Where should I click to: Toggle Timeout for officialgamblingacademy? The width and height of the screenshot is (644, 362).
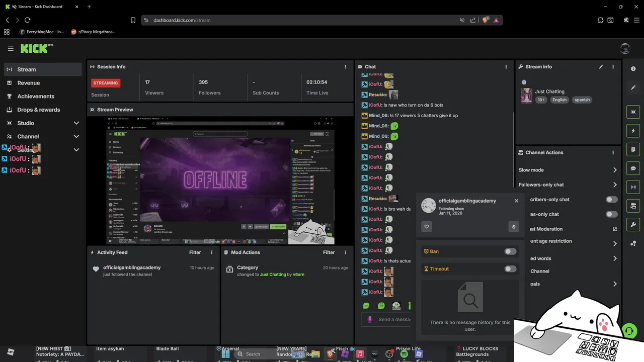[510, 269]
